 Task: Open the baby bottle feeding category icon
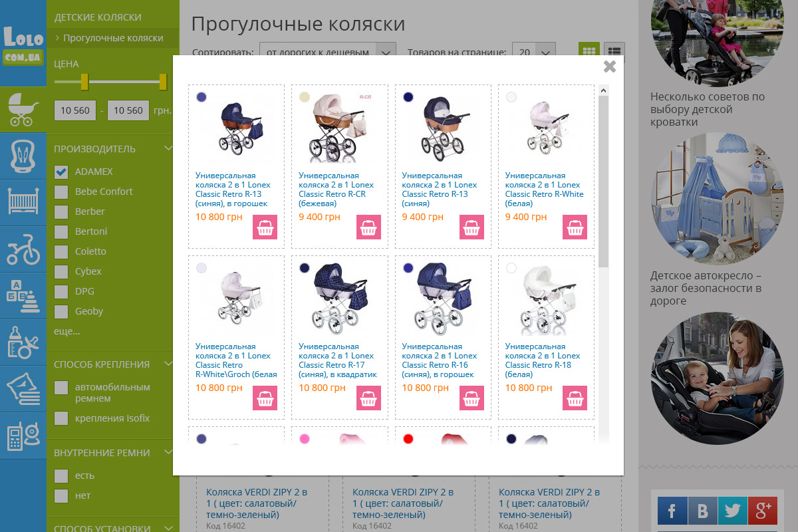[23, 341]
